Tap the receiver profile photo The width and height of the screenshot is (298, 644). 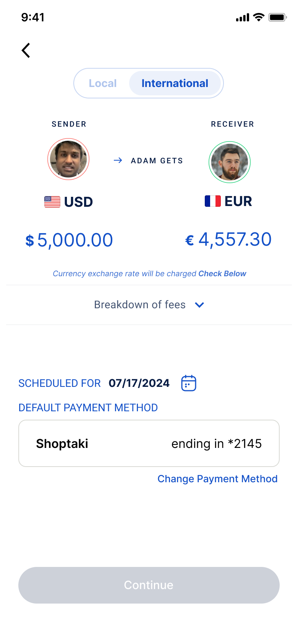tap(230, 162)
